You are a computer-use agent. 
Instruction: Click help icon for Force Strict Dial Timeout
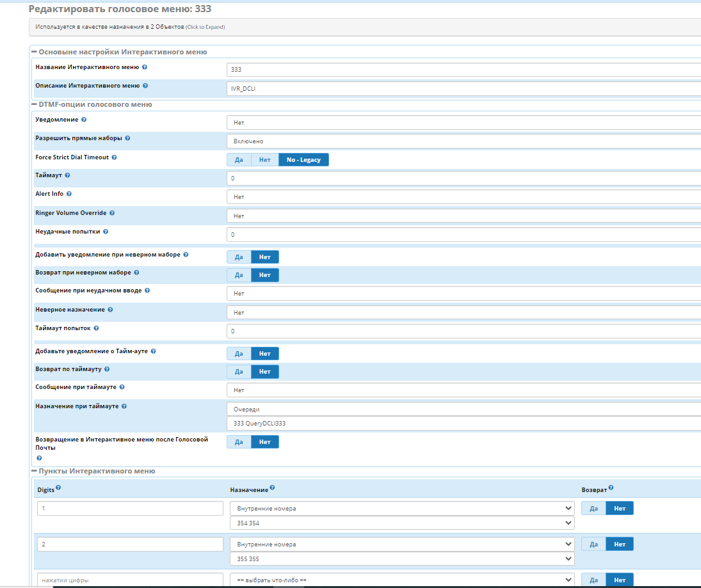(x=115, y=157)
